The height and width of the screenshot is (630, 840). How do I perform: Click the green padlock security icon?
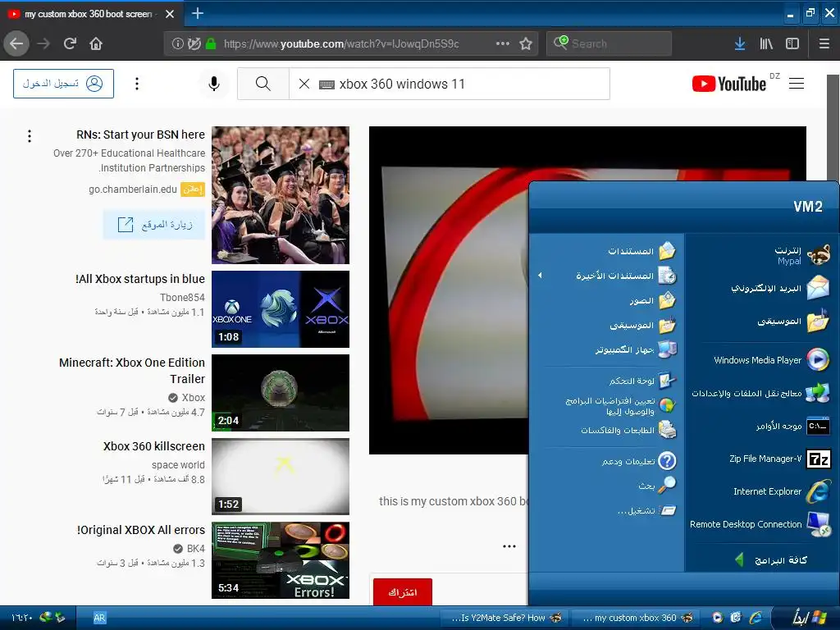211,43
